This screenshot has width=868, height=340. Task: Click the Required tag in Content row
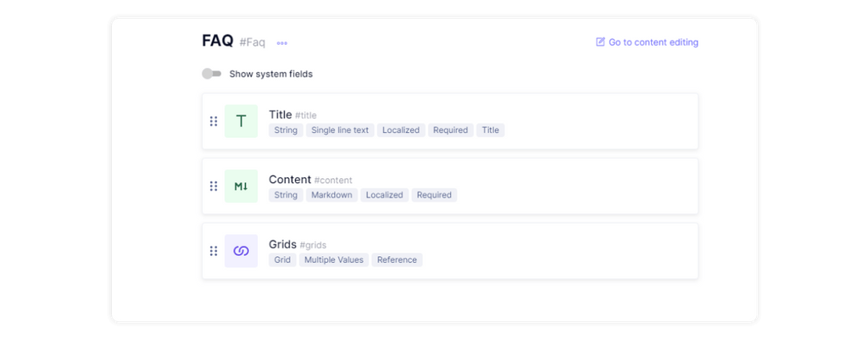pos(434,195)
